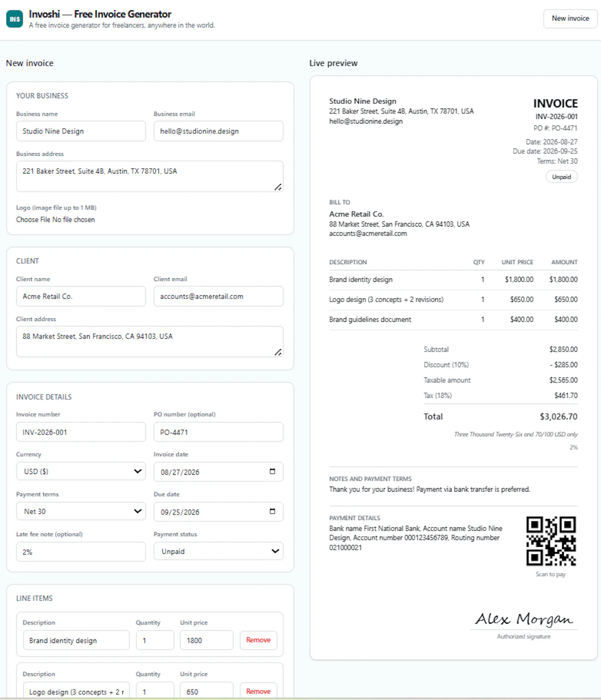The width and height of the screenshot is (601, 700).
Task: Click the Tax (18%) label
Action: [x=438, y=395]
